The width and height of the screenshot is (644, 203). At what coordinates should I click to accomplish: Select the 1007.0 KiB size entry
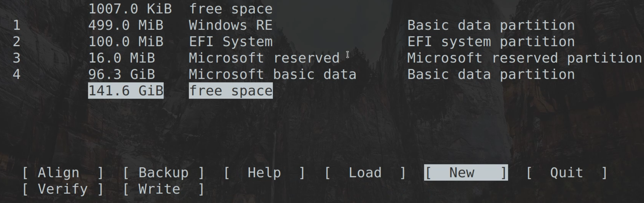pyautogui.click(x=130, y=9)
